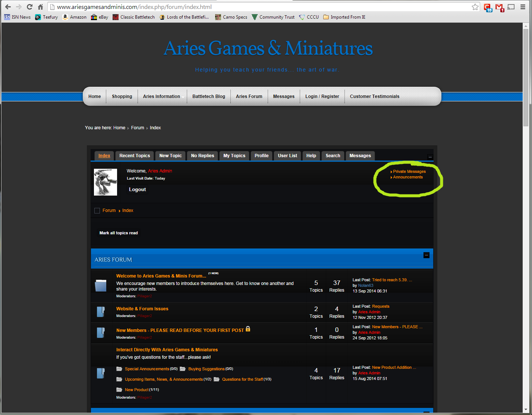The height and width of the screenshot is (415, 532).
Task: Switch to the New Topic tab
Action: click(x=170, y=156)
